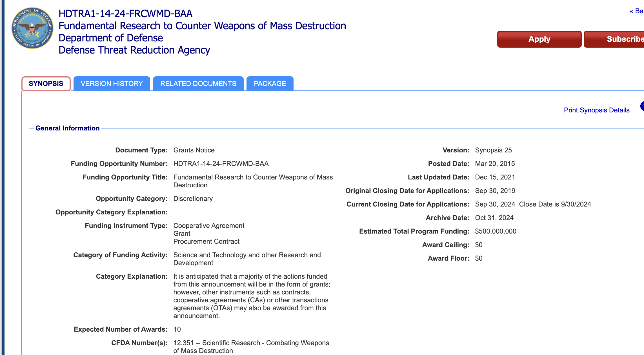
Task: Click the Expected Number of Awards value 10
Action: (x=177, y=329)
